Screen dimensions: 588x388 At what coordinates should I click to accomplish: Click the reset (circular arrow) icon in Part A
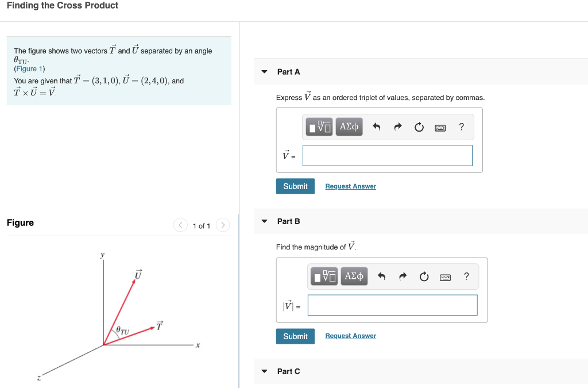click(x=419, y=126)
